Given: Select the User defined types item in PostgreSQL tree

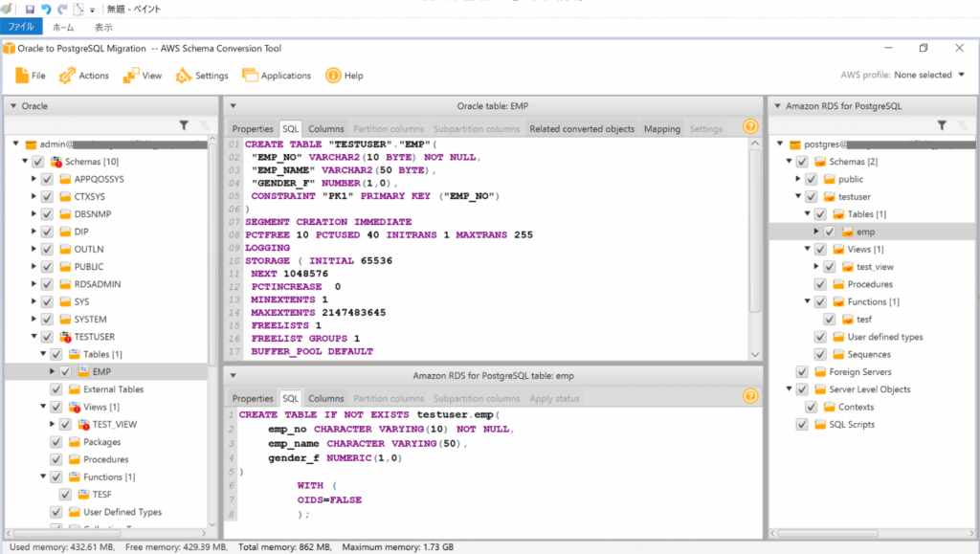Looking at the screenshot, I should coord(885,337).
